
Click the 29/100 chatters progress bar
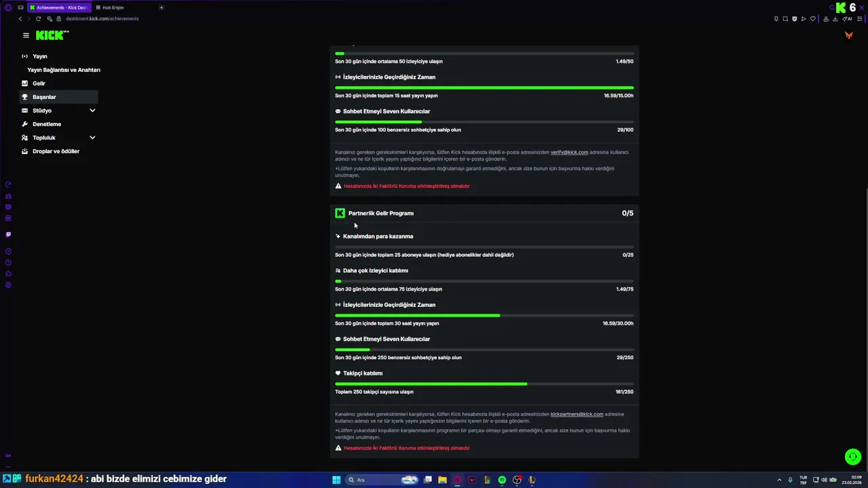484,122
